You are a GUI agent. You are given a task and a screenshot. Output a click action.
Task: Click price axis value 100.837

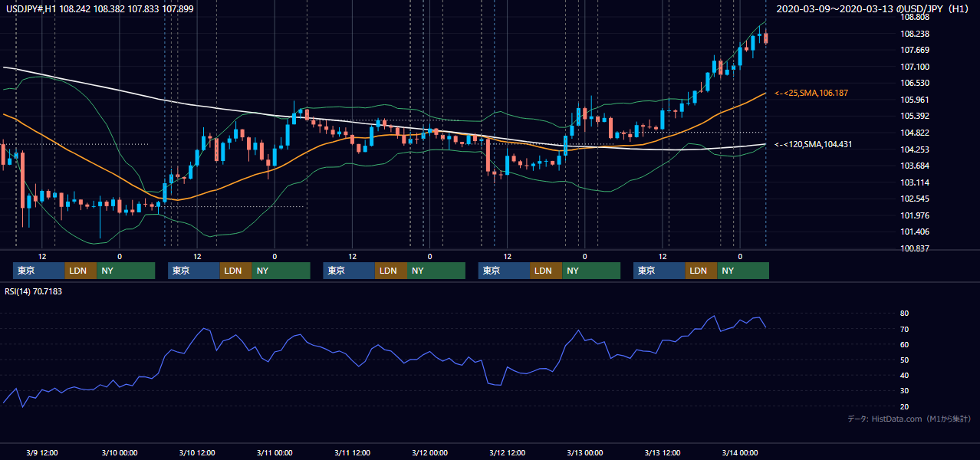pos(915,248)
